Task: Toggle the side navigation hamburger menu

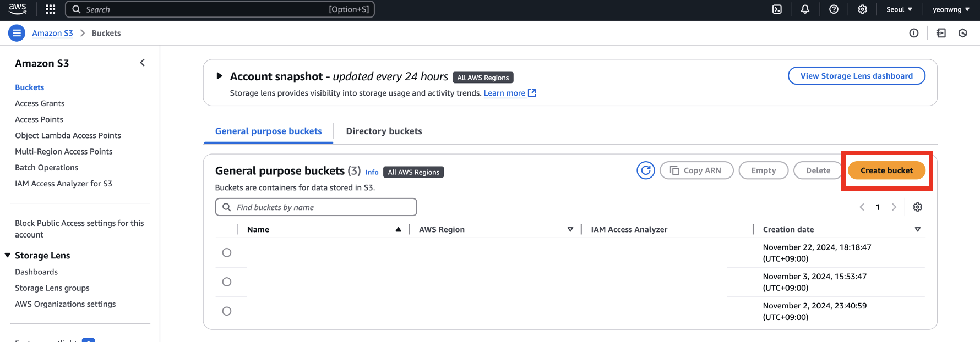Action: 17,33
